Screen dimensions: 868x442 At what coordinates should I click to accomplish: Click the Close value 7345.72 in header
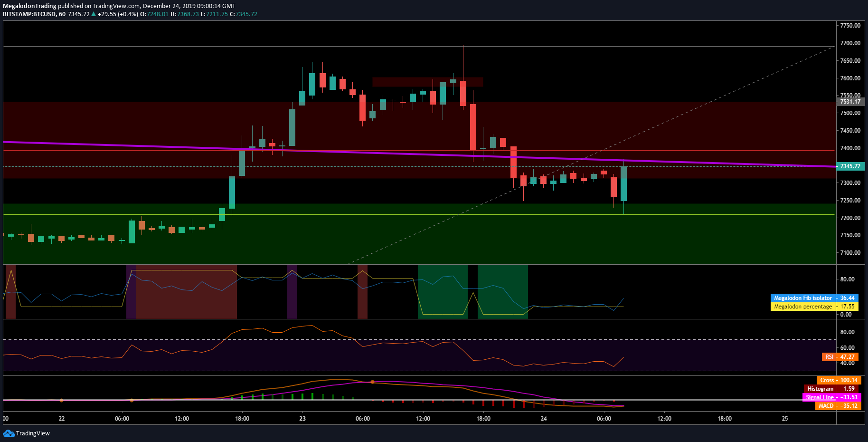[x=246, y=14]
